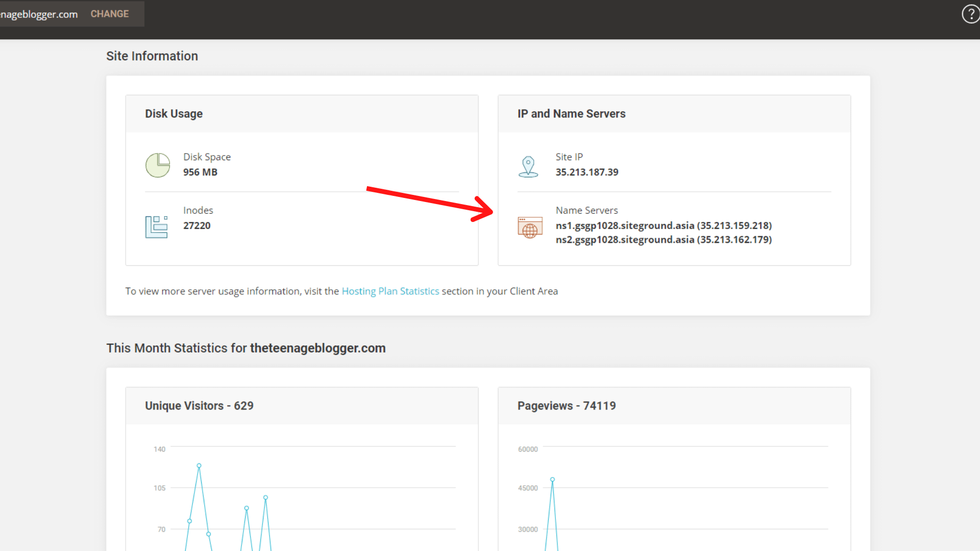Click the Name Servers globe icon

(x=530, y=228)
